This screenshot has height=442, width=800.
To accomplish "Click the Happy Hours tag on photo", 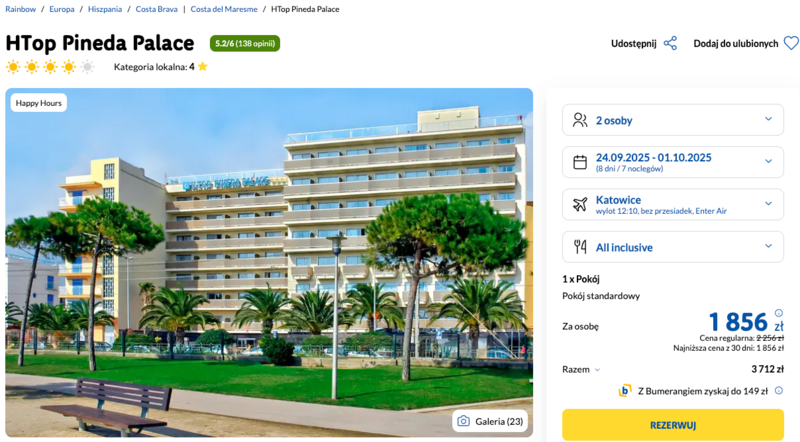I will (39, 103).
